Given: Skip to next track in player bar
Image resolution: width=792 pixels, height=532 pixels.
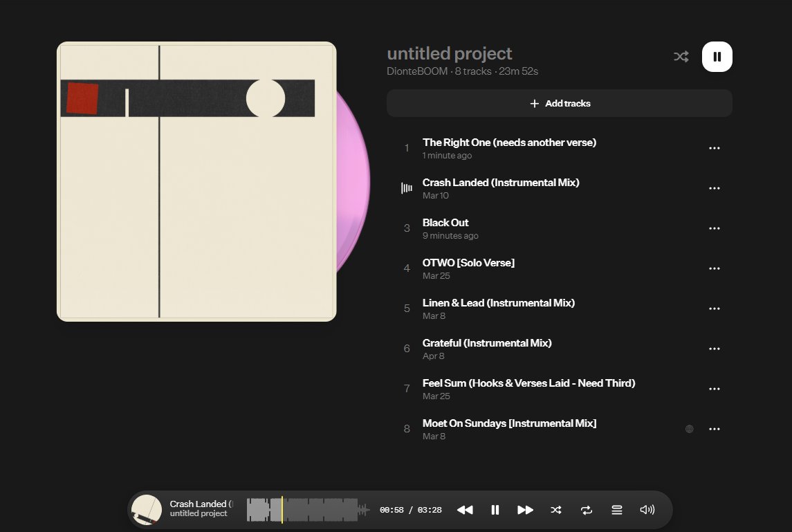Looking at the screenshot, I should tap(525, 511).
